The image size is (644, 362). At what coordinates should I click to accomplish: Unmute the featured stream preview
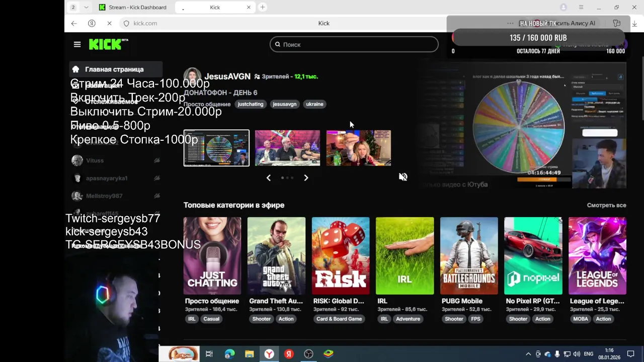click(403, 177)
